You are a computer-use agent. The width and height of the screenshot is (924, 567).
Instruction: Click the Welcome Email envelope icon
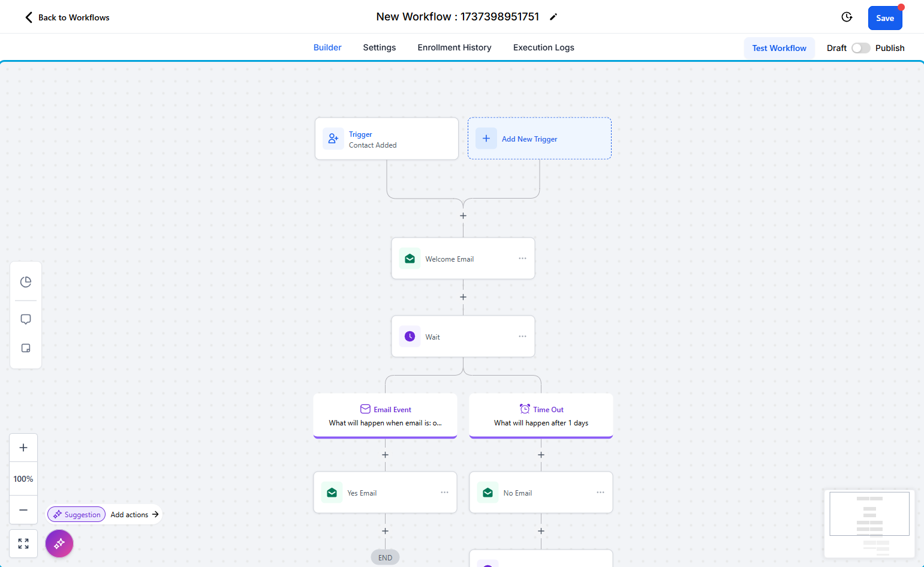point(410,259)
